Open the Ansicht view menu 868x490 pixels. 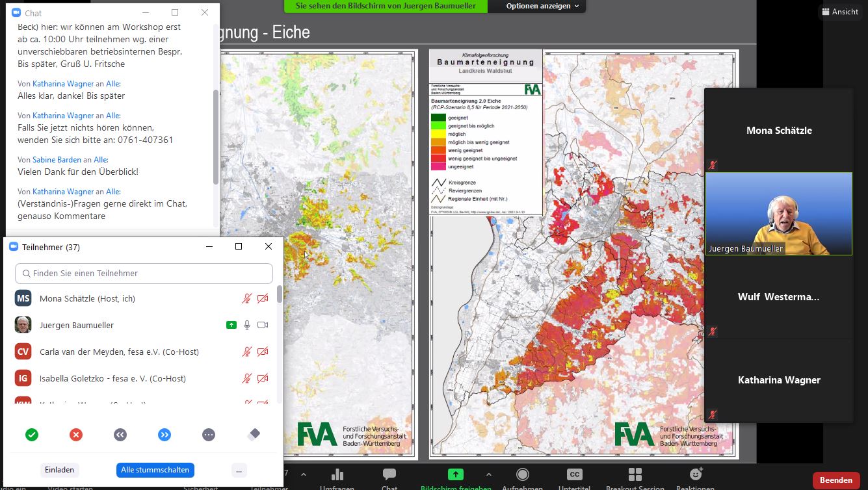[840, 12]
